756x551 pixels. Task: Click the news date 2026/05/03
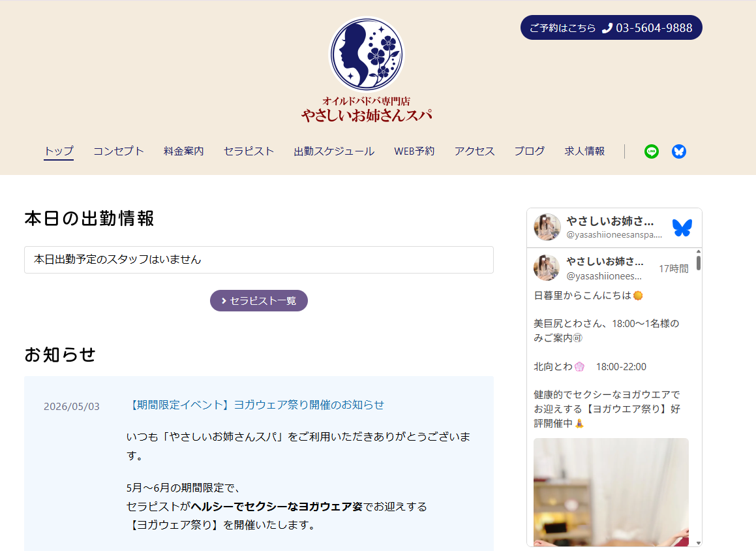(x=71, y=406)
